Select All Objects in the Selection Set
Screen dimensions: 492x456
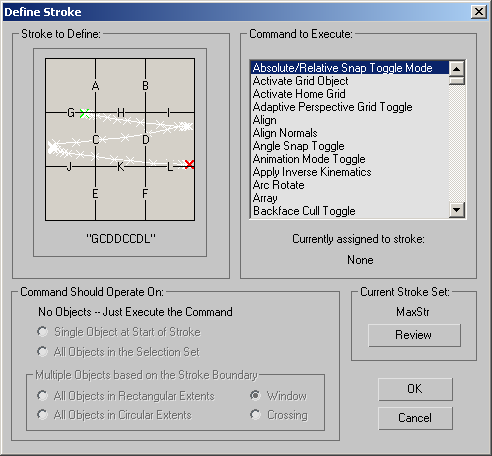tap(42, 351)
